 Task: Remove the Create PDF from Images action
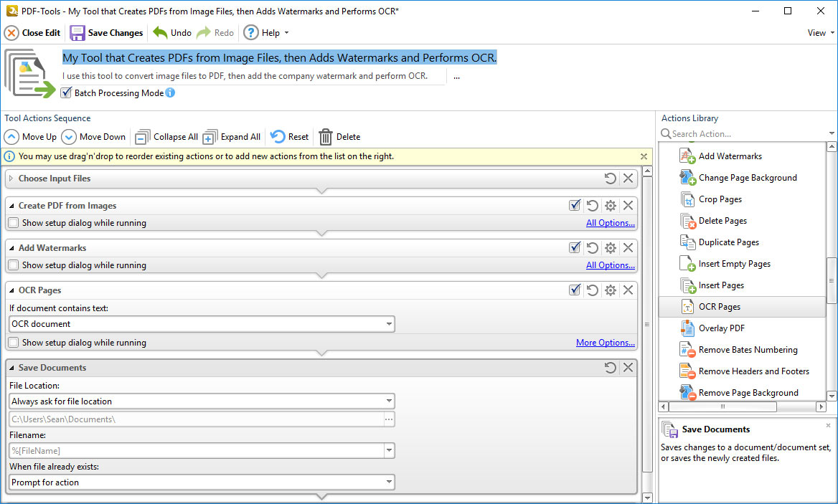point(628,206)
